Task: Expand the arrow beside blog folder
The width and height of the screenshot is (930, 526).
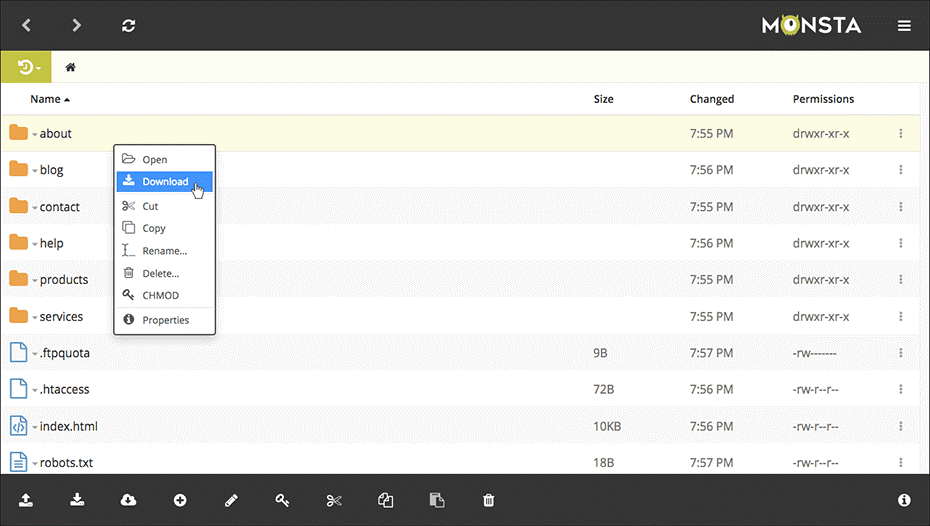Action: 35,171
